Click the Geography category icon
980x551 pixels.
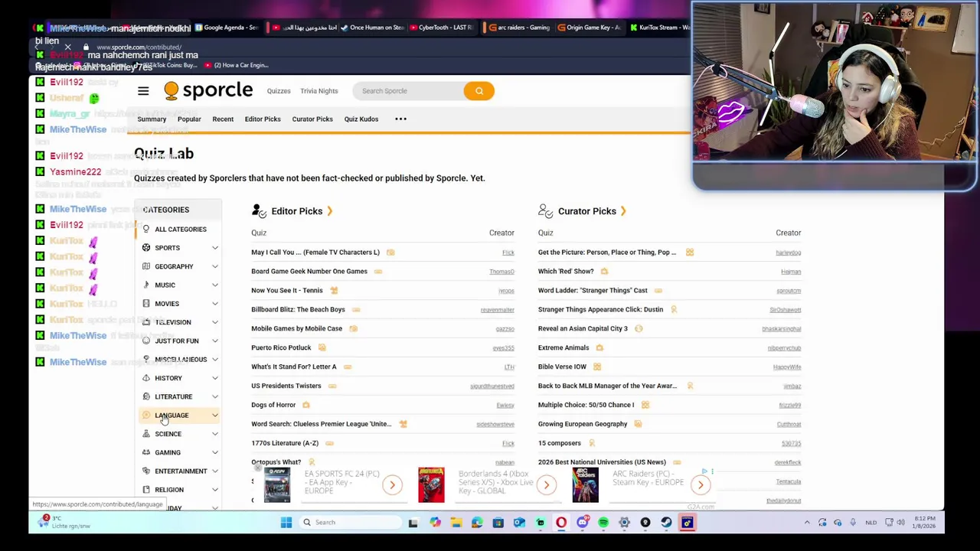click(x=146, y=266)
